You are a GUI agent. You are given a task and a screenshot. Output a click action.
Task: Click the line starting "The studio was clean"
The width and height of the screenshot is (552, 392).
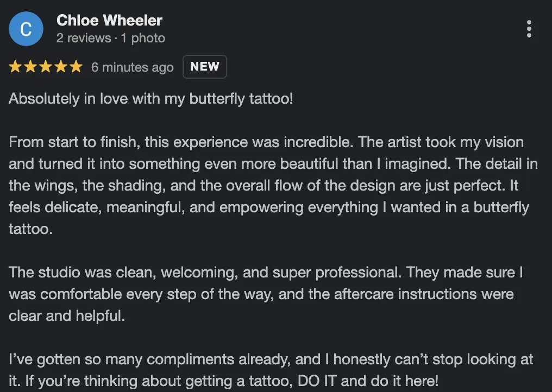266,272
